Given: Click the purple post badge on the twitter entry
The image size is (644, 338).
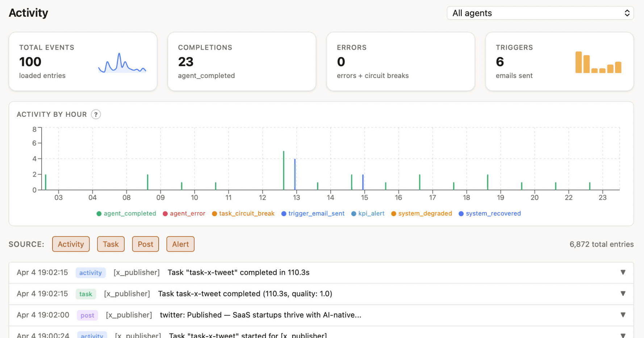Looking at the screenshot, I should tap(87, 315).
